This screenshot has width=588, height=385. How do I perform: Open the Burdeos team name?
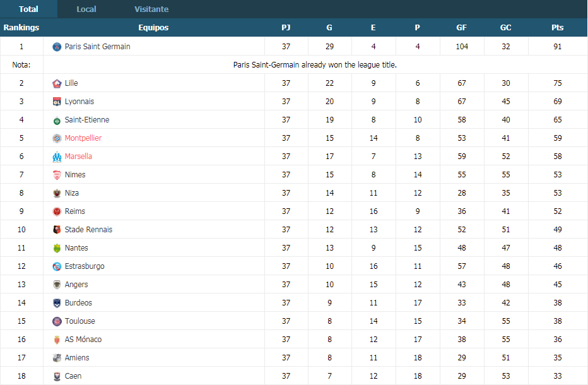(x=78, y=303)
